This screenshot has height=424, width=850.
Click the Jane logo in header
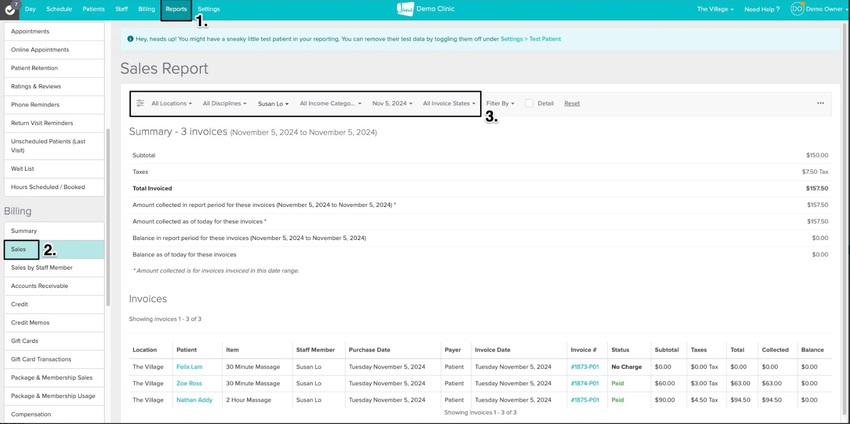405,9
